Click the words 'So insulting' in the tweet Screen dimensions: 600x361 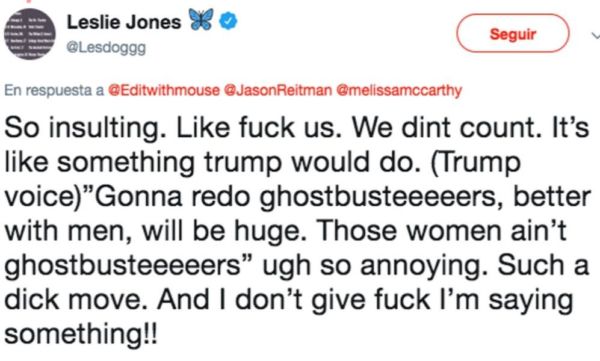85,127
